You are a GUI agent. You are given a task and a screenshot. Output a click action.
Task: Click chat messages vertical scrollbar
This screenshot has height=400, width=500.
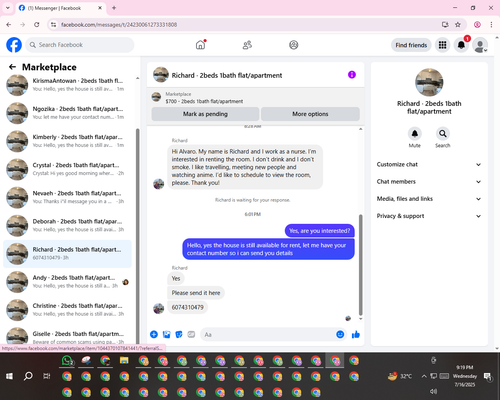(360, 265)
